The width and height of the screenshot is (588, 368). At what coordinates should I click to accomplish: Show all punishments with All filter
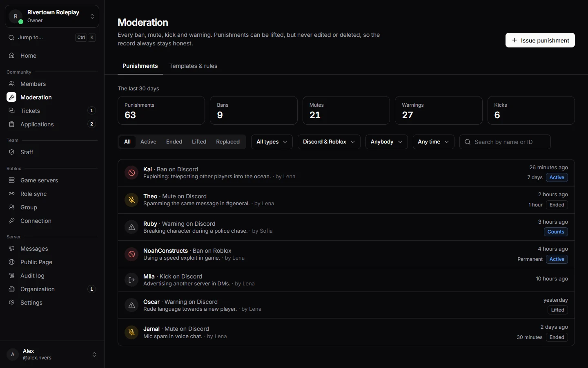pos(127,142)
